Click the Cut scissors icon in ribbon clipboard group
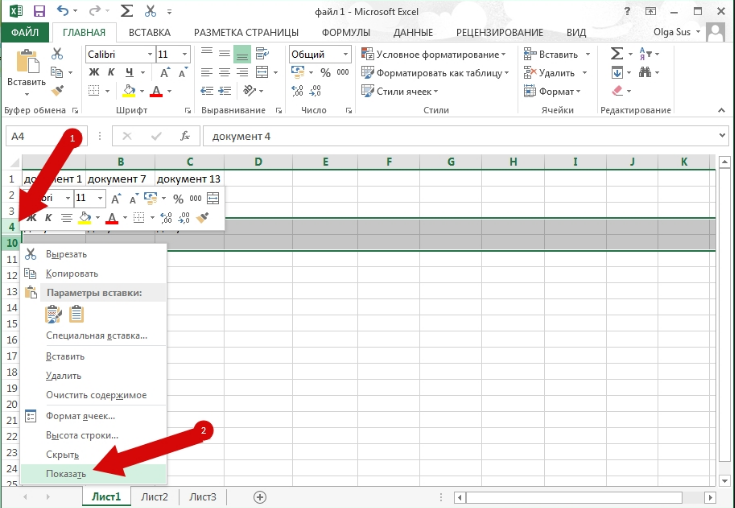735x508 pixels. 57,53
